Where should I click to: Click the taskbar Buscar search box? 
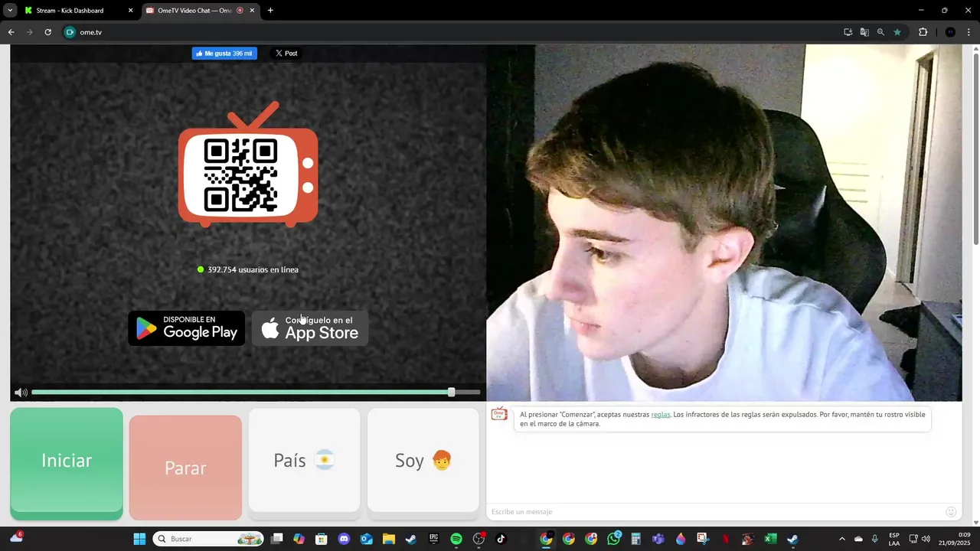tap(208, 539)
